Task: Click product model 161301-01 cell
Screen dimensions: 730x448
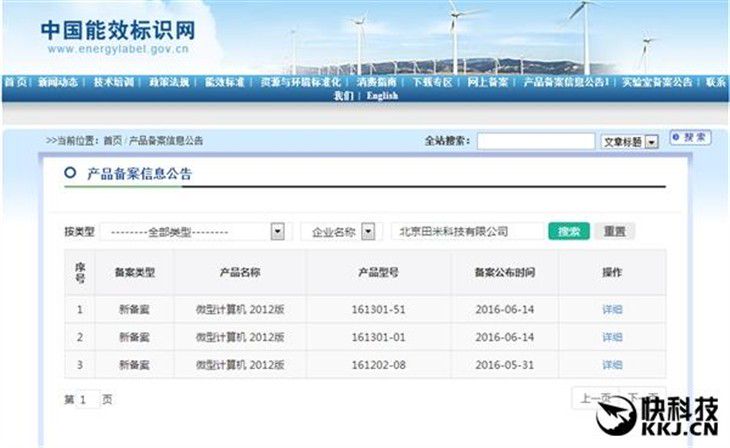Action: tap(379, 337)
